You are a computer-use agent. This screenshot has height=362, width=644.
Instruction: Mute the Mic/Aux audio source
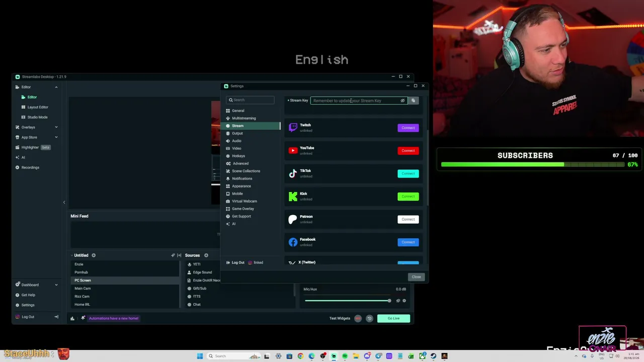pos(398,301)
